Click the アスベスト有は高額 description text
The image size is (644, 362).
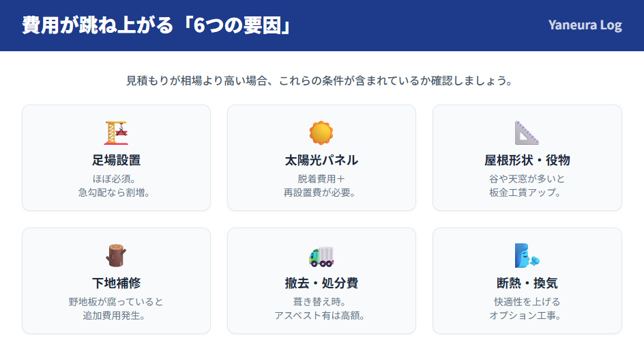[x=321, y=316]
